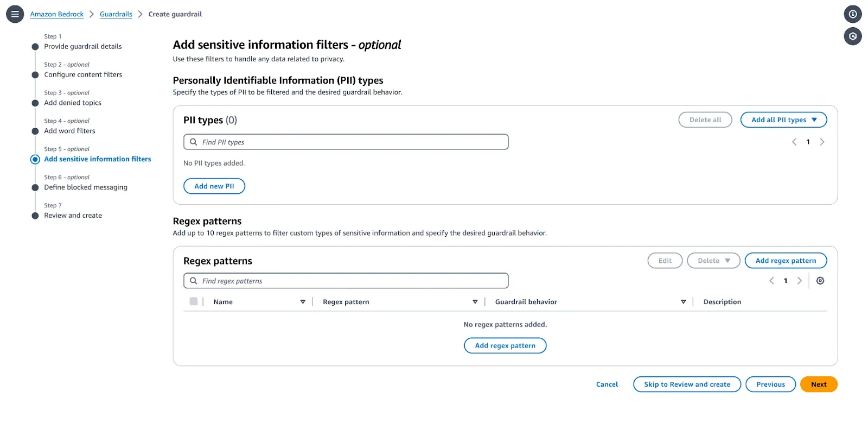Sort by Regex pattern column arrow
The height and width of the screenshot is (429, 868).
click(475, 302)
